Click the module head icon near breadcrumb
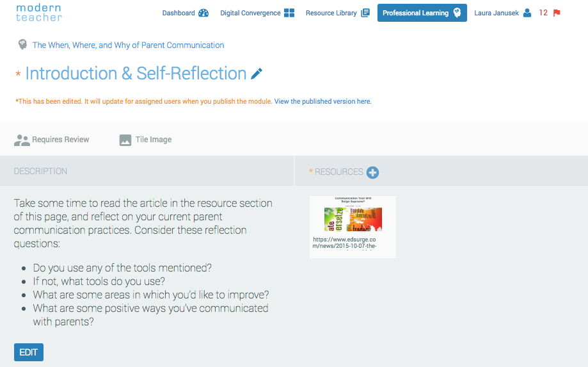Screen dimensions: 588x367 [x=22, y=45]
